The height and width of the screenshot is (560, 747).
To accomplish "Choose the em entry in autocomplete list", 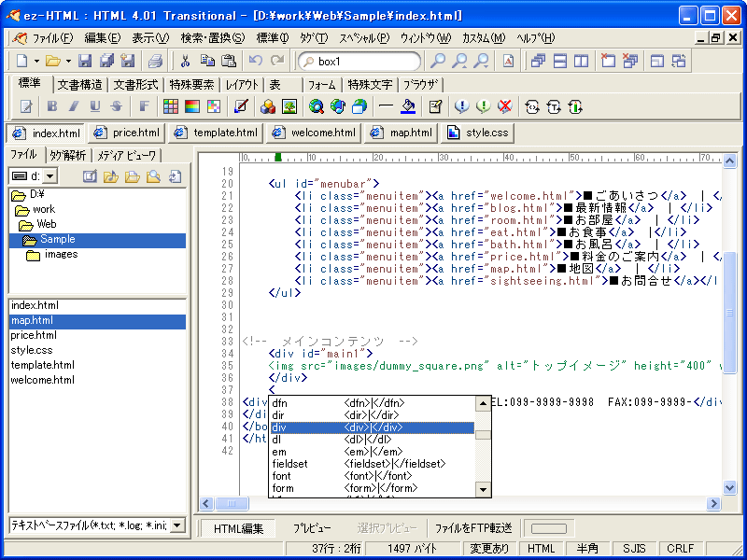I will point(373,452).
